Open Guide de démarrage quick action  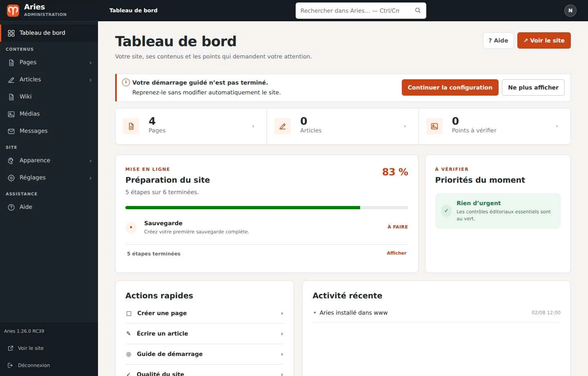(205, 354)
